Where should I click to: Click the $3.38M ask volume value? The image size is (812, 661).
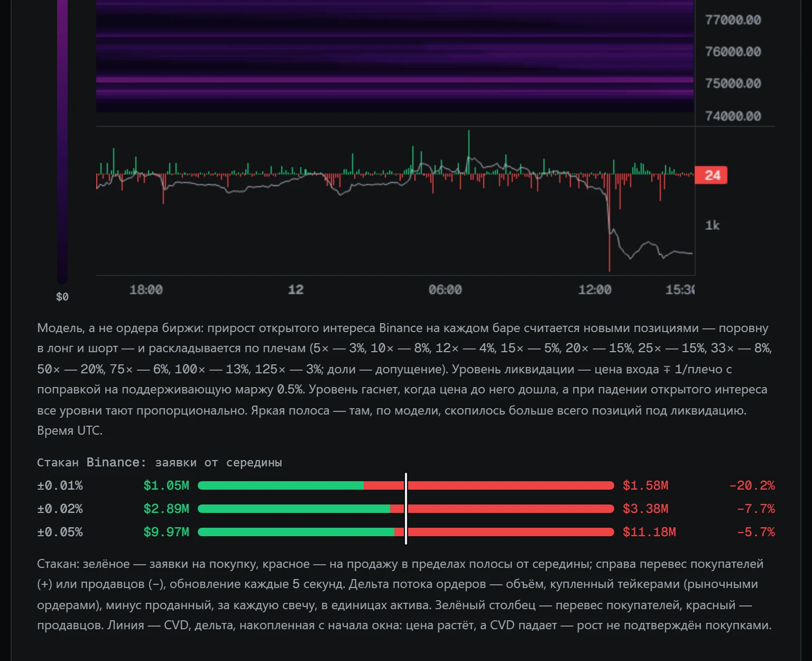point(645,509)
